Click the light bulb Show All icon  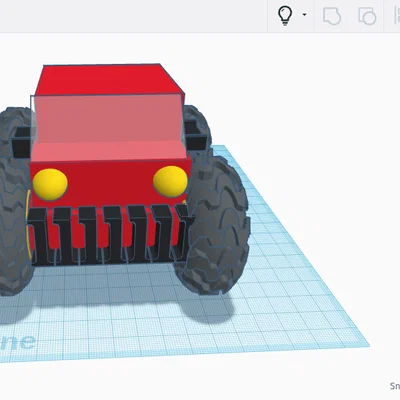tap(285, 16)
